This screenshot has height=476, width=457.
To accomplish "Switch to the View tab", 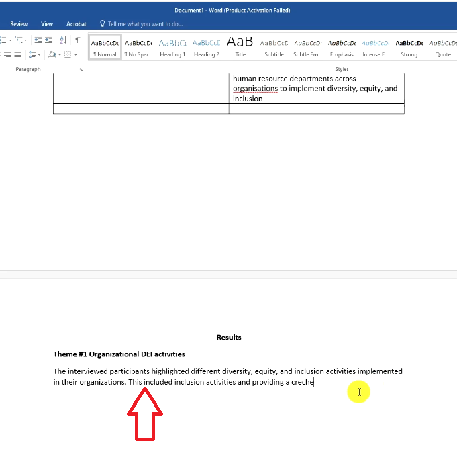I will pyautogui.click(x=47, y=24).
